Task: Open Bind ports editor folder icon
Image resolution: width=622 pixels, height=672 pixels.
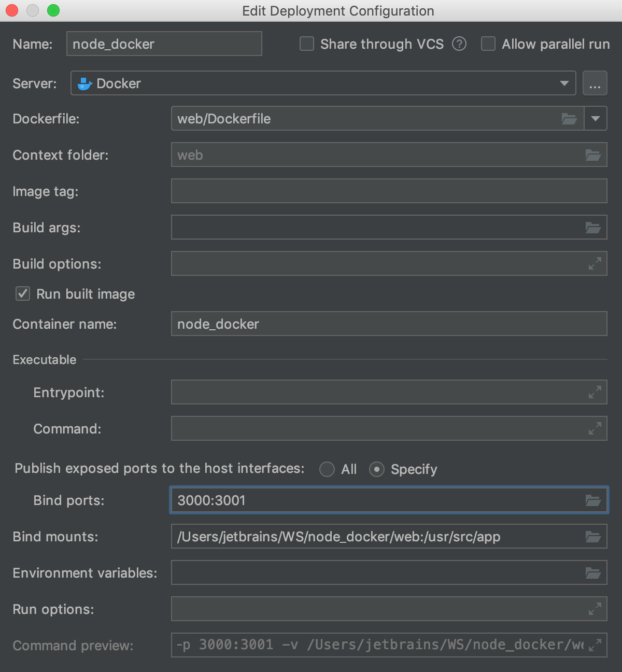Action: (x=593, y=500)
